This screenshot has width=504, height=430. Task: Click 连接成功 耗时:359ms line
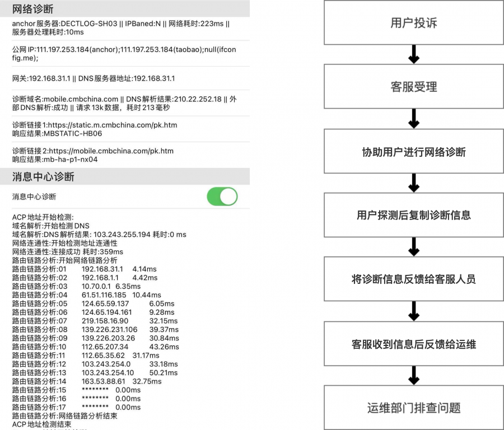68,252
